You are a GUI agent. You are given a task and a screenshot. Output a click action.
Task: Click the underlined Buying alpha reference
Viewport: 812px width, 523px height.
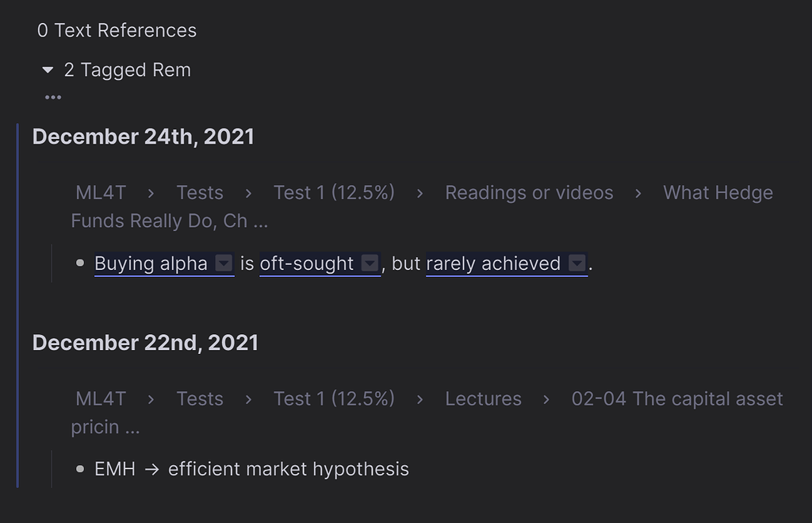pyautogui.click(x=151, y=263)
